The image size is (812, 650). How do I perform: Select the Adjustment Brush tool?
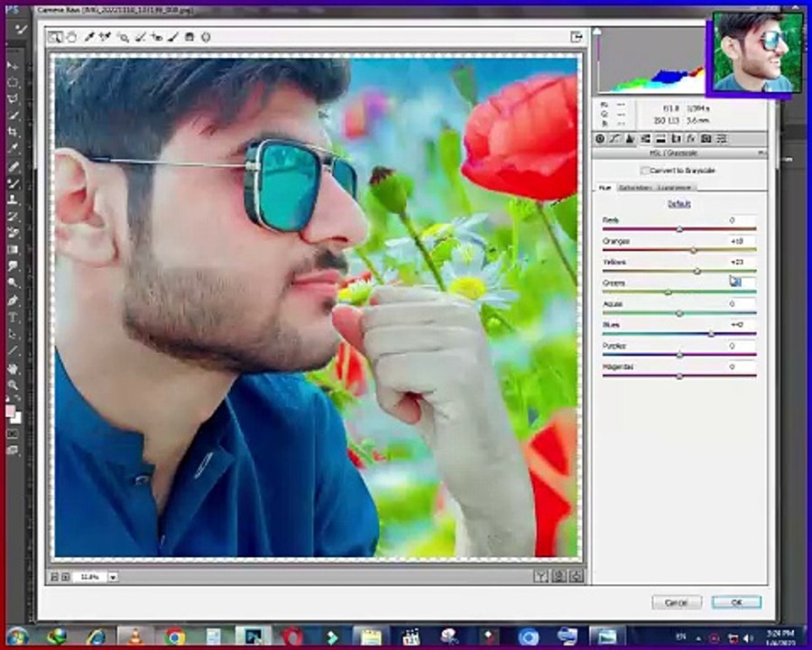[x=173, y=37]
